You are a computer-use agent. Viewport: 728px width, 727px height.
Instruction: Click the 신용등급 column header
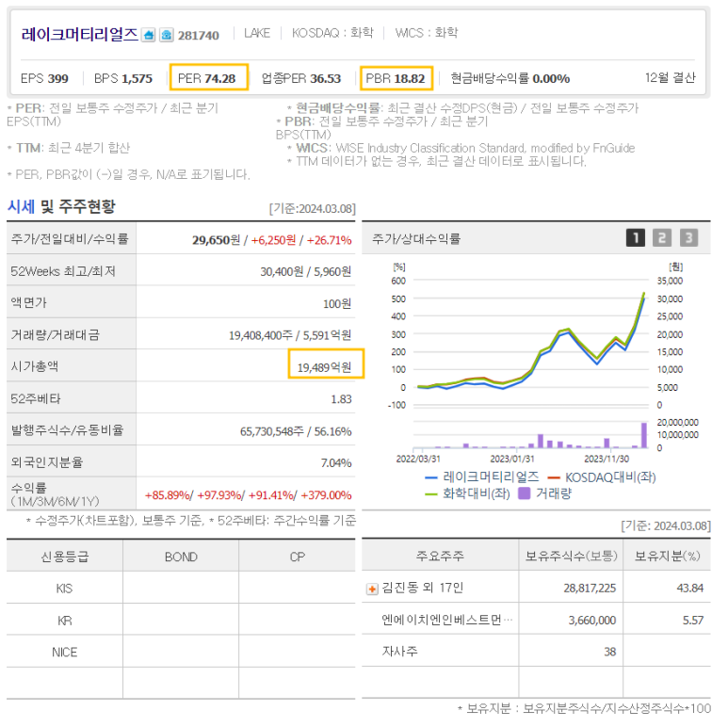point(65,557)
